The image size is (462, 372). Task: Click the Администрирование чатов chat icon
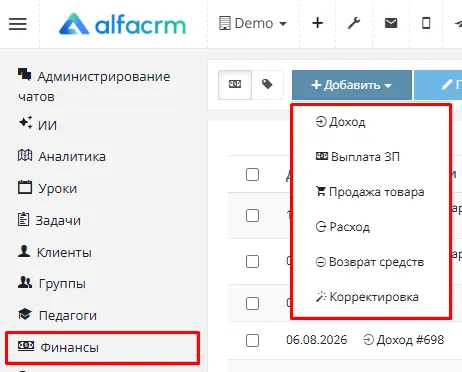click(x=24, y=74)
